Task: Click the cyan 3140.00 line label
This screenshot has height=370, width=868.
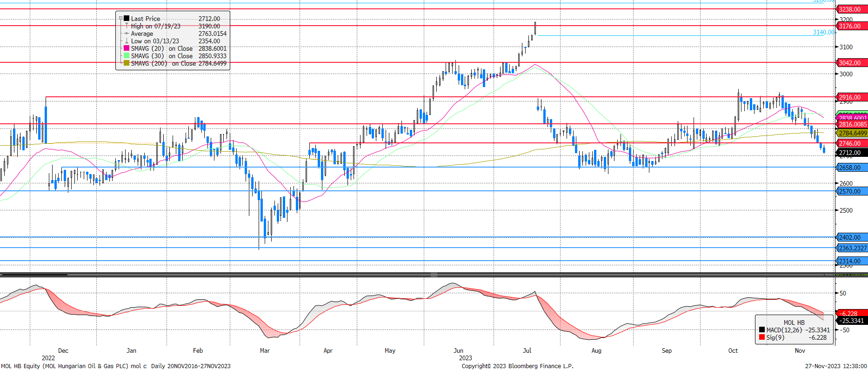Action: coord(823,32)
